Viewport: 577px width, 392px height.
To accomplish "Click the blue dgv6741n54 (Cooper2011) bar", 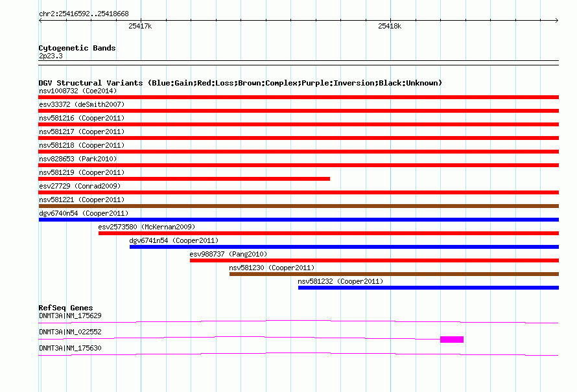I will coord(344,247).
